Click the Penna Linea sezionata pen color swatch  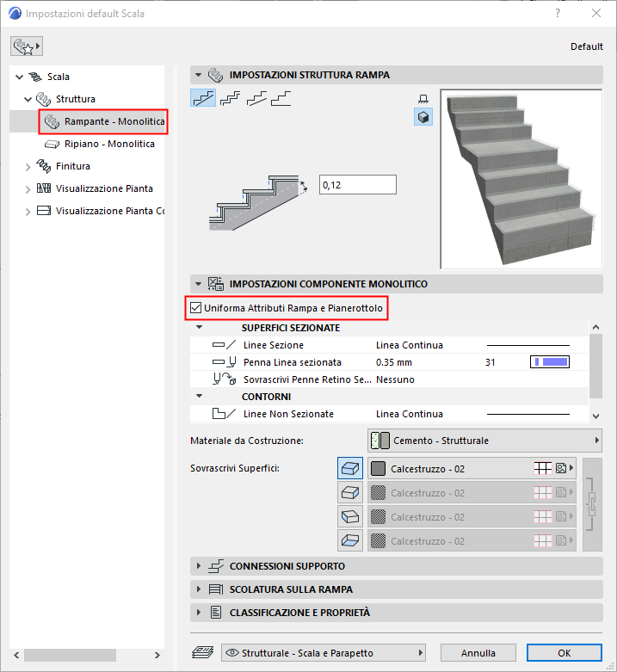(550, 362)
